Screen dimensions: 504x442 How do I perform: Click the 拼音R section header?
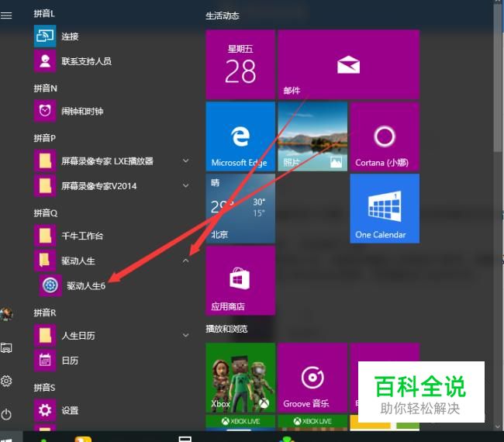tap(45, 313)
